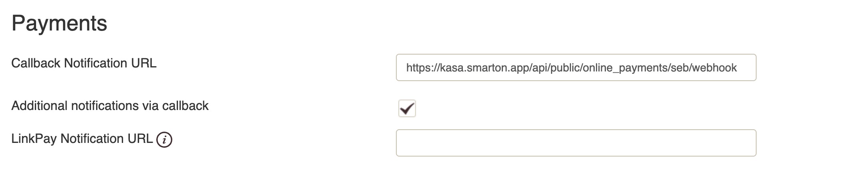Image resolution: width=868 pixels, height=171 pixels.
Task: Open help circled i next to LinkPay
Action: click(x=164, y=140)
